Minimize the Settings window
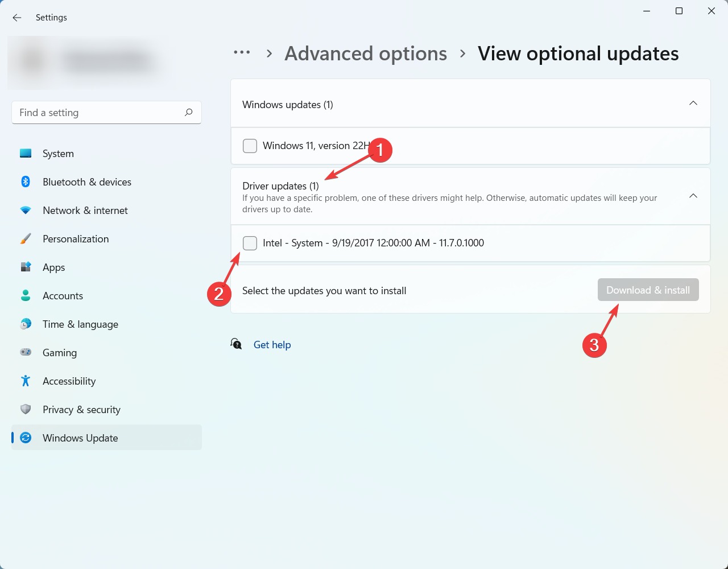728x569 pixels. 647,11
